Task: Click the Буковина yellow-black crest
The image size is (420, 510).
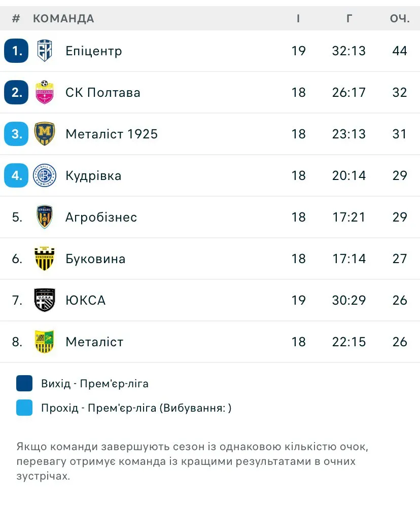Action: click(45, 259)
